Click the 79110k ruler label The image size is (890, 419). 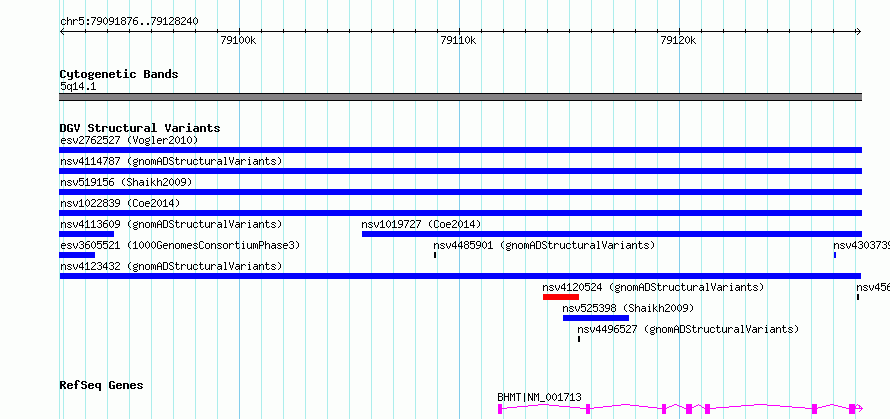(458, 40)
